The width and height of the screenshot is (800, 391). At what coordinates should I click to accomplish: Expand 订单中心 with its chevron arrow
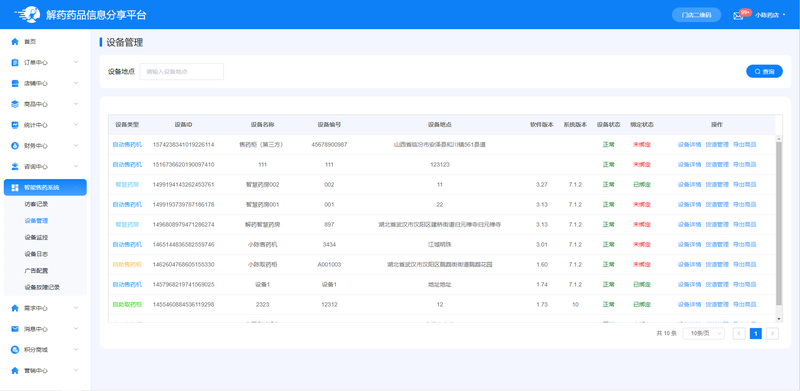coord(76,62)
